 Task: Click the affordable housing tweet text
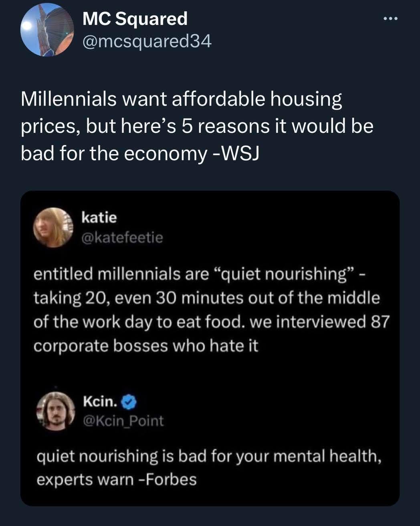pos(196,126)
